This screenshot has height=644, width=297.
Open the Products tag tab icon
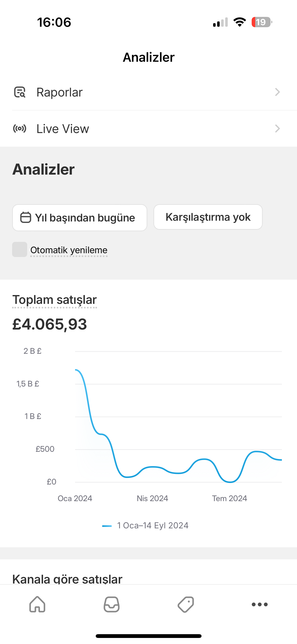[186, 604]
